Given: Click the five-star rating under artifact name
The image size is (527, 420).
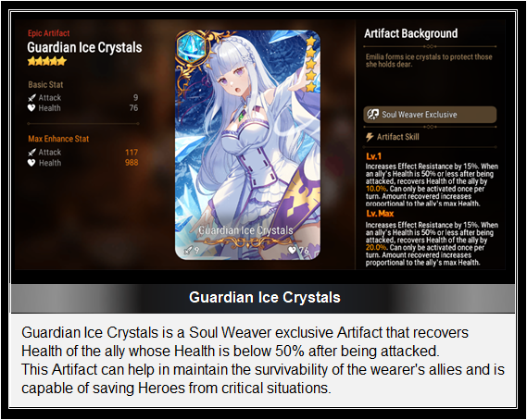Looking at the screenshot, I should pyautogui.click(x=46, y=61).
